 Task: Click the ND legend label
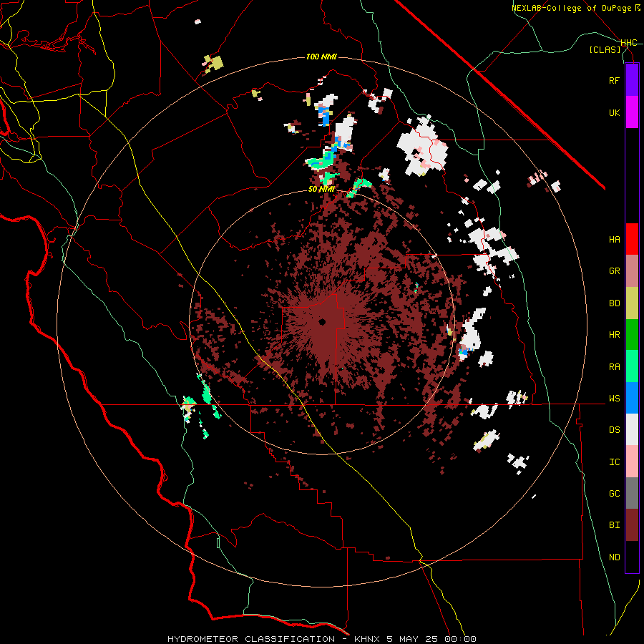tap(614, 557)
